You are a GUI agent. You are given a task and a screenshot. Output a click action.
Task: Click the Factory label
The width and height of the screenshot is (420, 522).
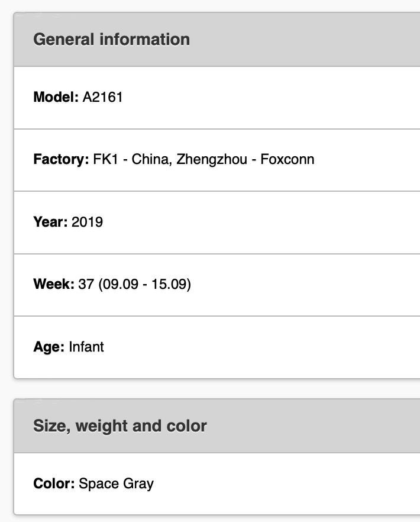click(62, 159)
